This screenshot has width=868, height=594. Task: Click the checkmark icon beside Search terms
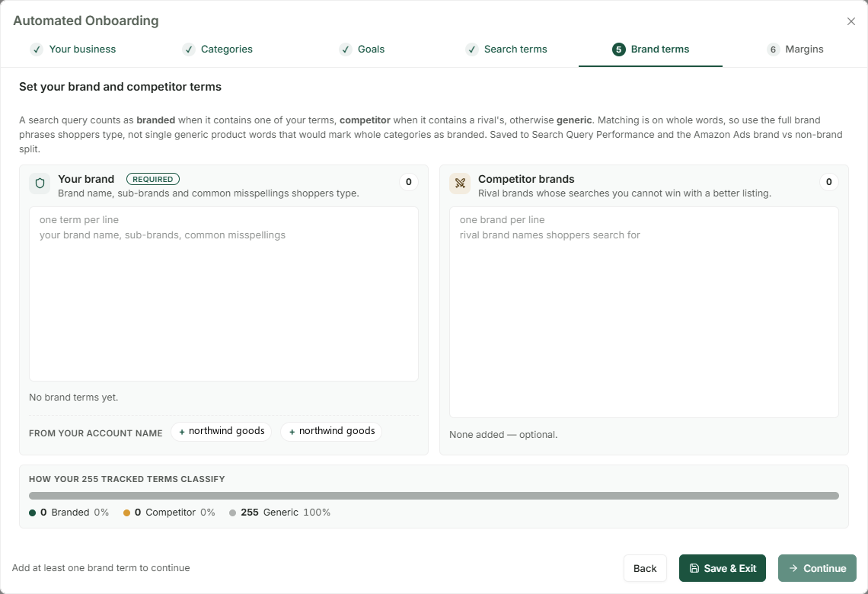pyautogui.click(x=472, y=49)
